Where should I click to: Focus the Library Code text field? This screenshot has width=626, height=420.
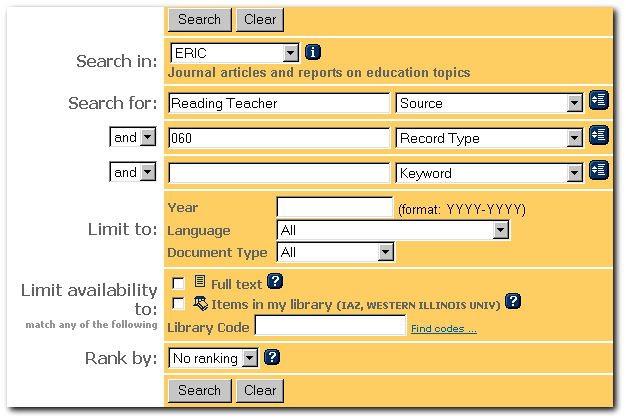[330, 326]
